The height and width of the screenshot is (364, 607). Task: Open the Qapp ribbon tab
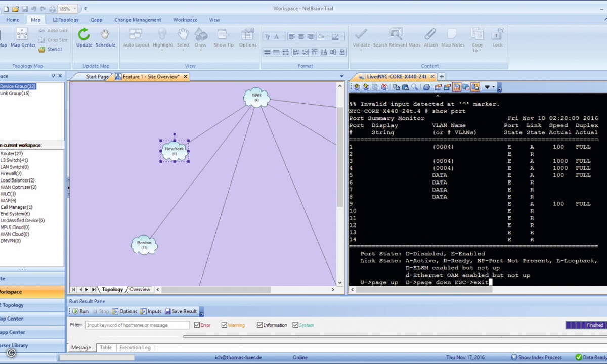(x=96, y=20)
